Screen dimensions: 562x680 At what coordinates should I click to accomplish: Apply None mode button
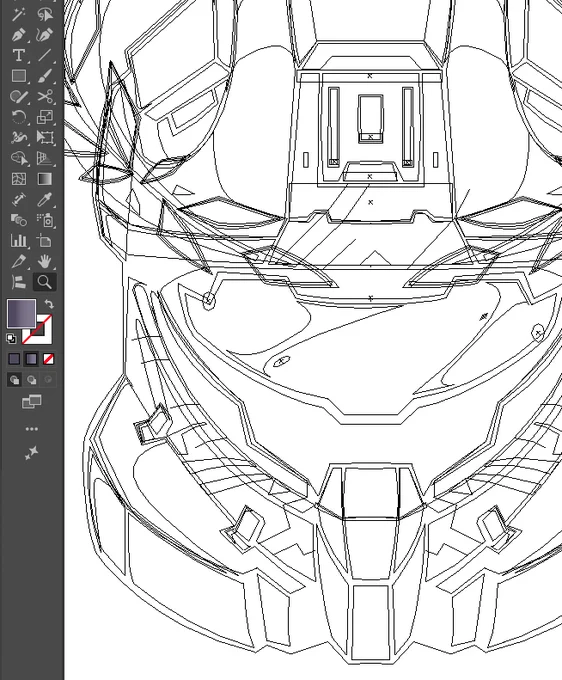click(x=48, y=359)
